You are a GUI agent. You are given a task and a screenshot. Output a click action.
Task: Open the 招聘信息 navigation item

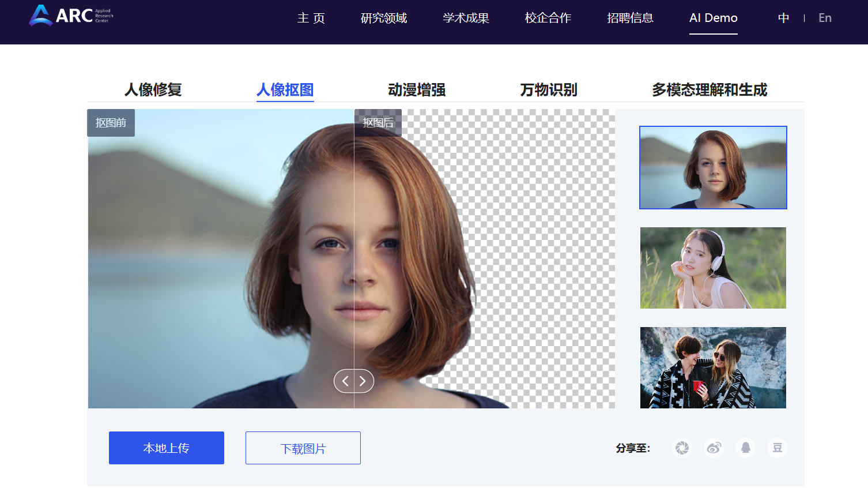pos(630,18)
